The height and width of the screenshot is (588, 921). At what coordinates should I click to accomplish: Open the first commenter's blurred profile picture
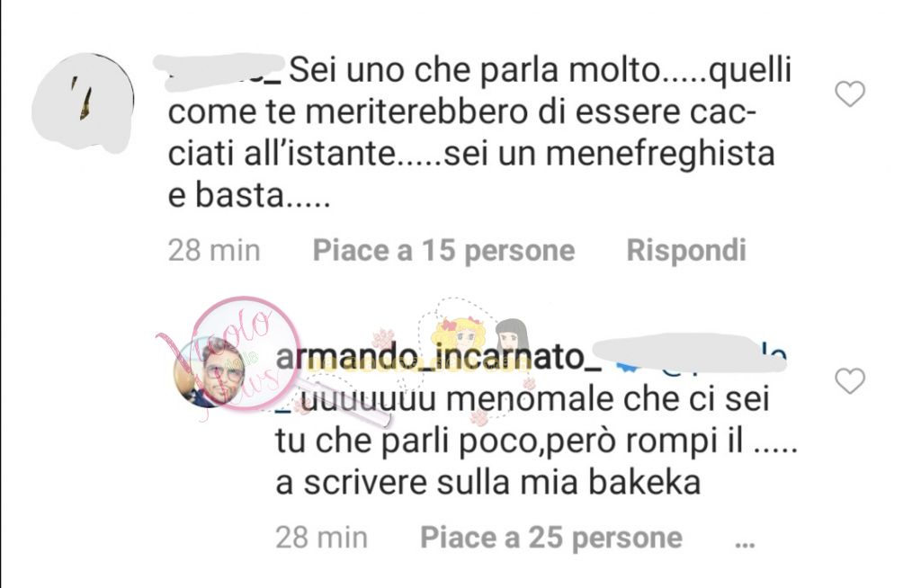pyautogui.click(x=83, y=102)
